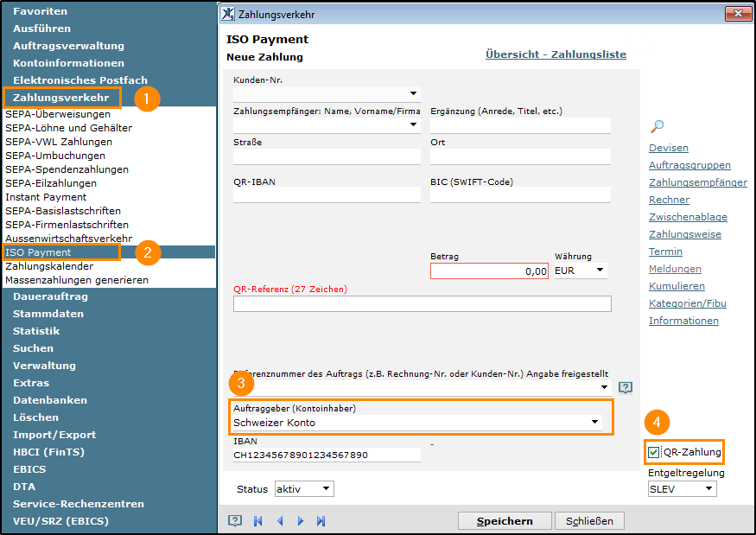
Task: Select Ausführen in the sidebar
Action: [41, 29]
